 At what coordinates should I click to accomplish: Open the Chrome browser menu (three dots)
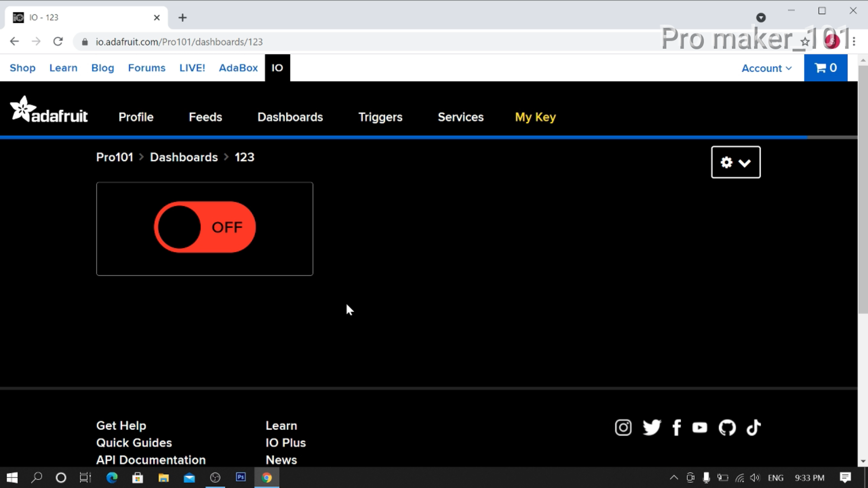(855, 42)
